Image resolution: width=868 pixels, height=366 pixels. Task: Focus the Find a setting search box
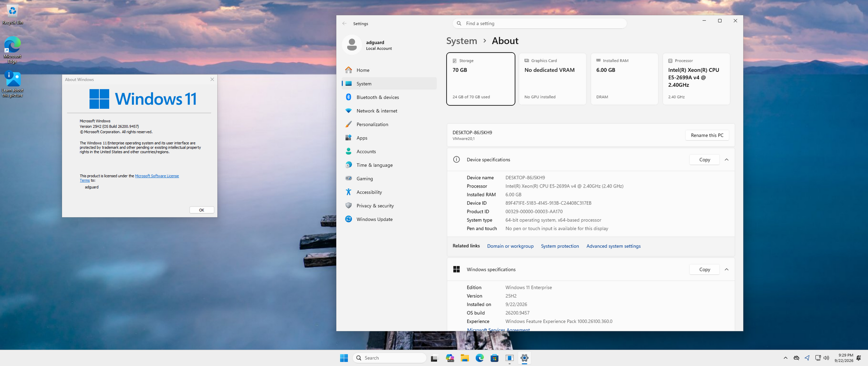540,24
